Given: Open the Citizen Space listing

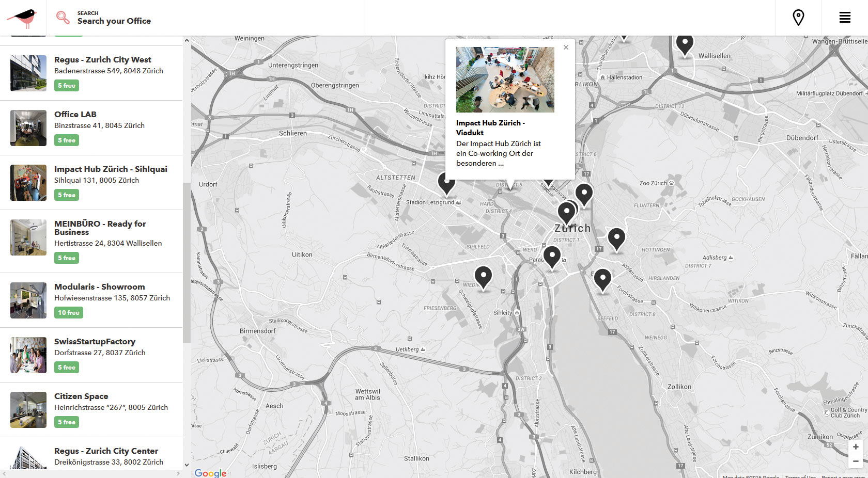Looking at the screenshot, I should pyautogui.click(x=91, y=409).
